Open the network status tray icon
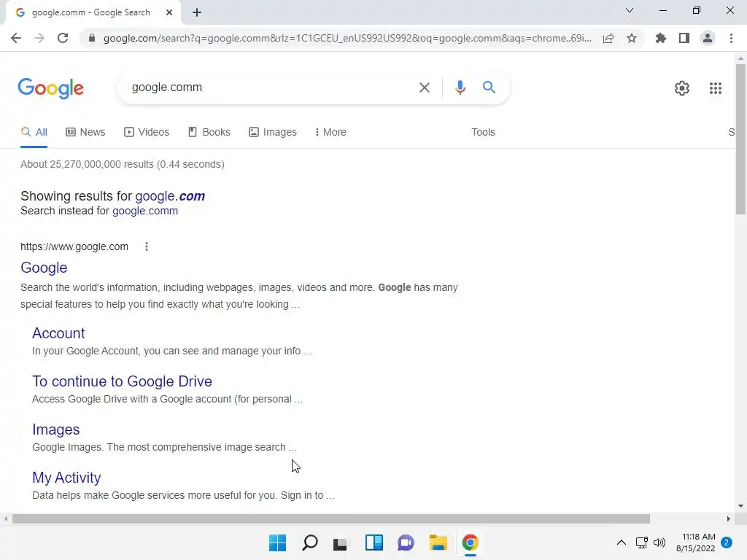Viewport: 747px width, 560px height. click(x=642, y=542)
